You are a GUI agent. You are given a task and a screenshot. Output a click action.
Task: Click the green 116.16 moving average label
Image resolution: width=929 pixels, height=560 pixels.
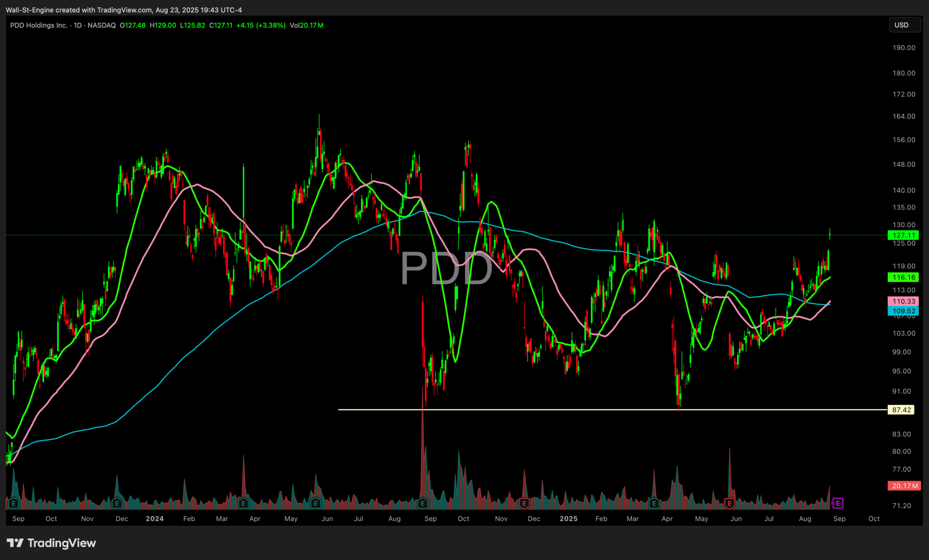pos(903,277)
